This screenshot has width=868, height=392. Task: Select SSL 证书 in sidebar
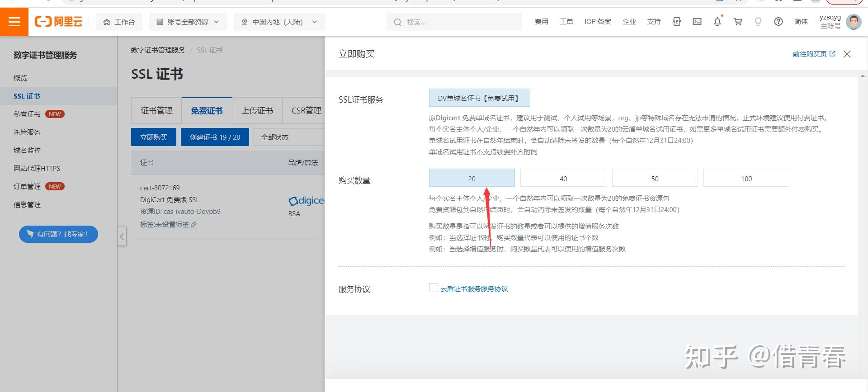27,96
